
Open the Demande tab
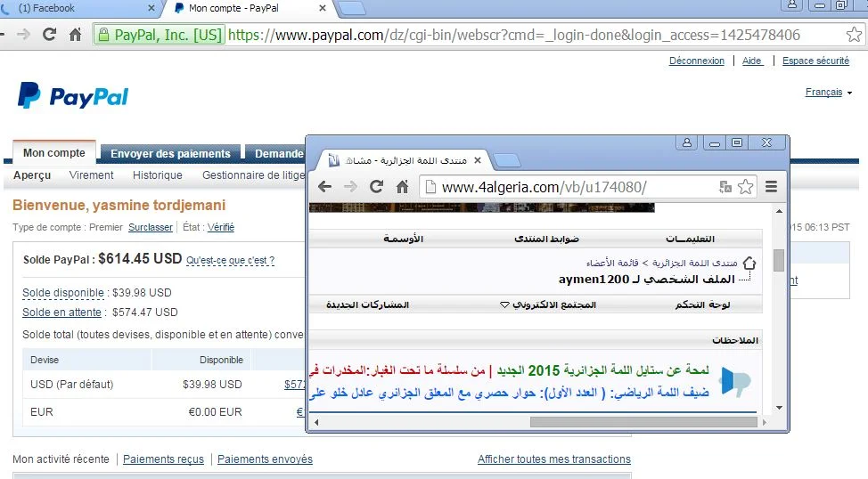276,154
